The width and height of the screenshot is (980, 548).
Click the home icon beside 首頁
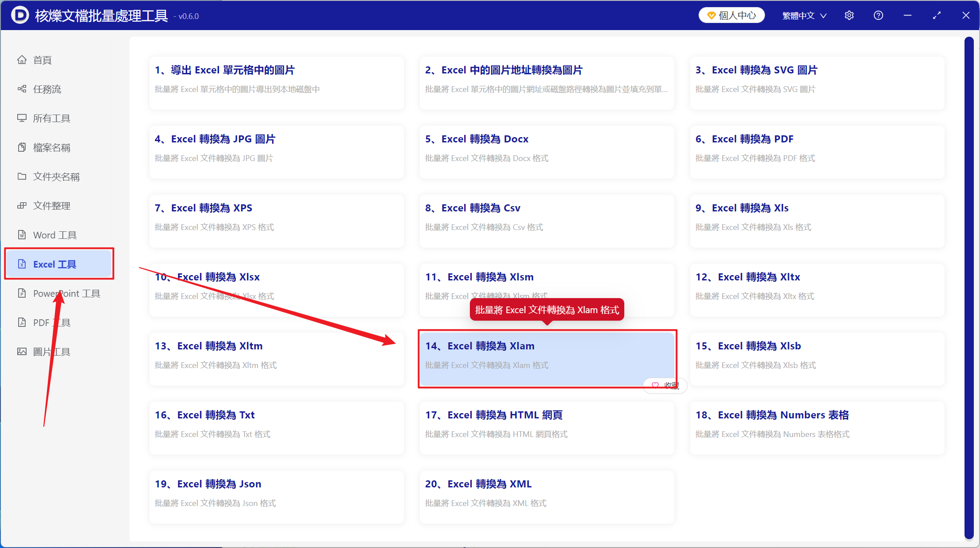click(22, 60)
